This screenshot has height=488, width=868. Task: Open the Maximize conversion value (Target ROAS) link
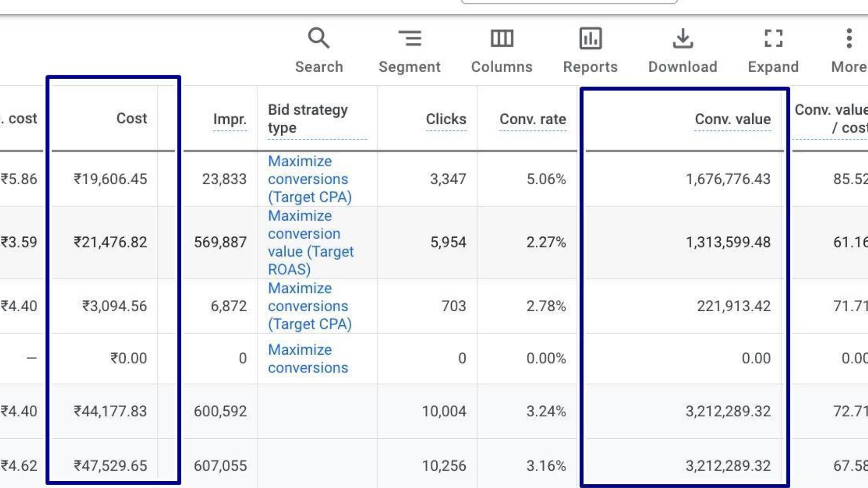click(x=311, y=243)
